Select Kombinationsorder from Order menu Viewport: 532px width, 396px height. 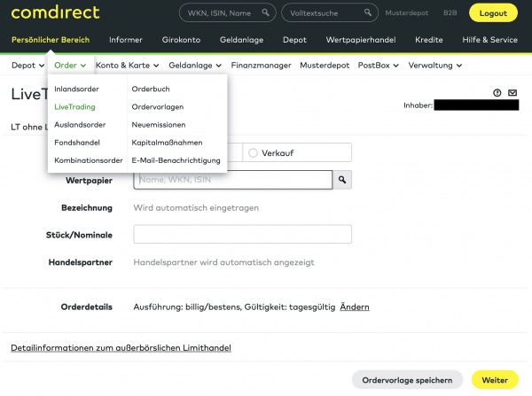[x=88, y=160]
